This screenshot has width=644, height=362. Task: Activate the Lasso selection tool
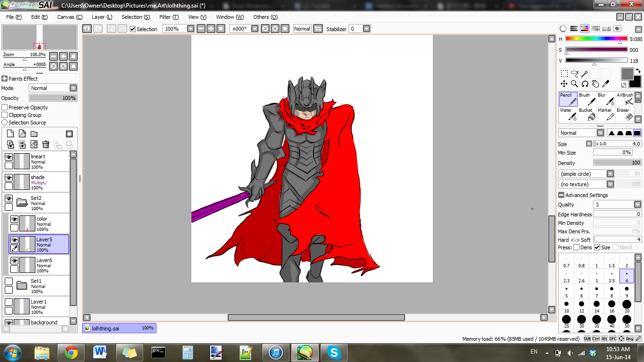[574, 74]
